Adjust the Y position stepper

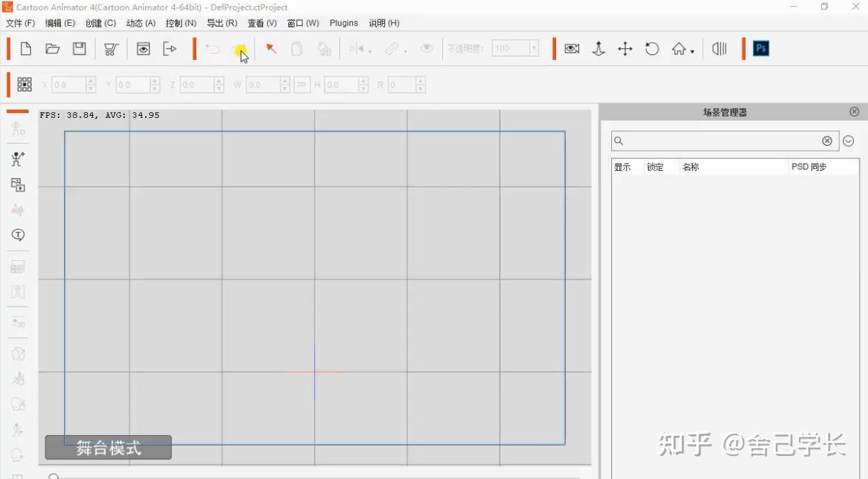click(155, 85)
